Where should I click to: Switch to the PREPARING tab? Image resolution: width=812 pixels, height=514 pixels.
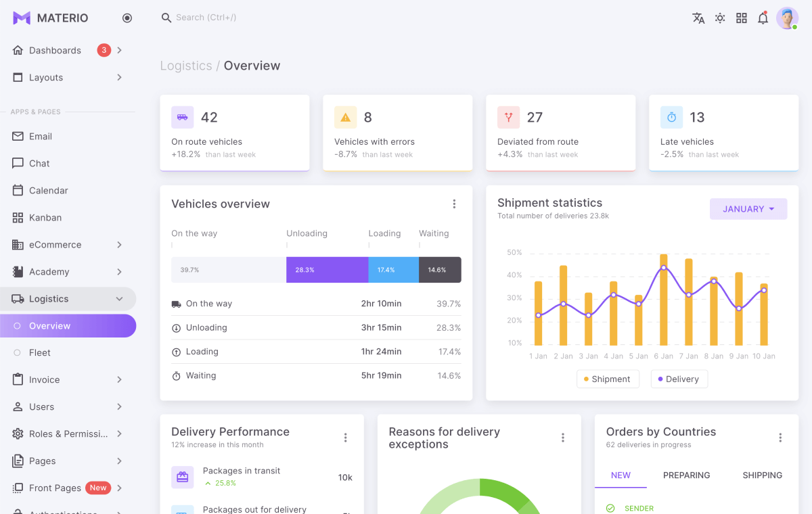(687, 475)
